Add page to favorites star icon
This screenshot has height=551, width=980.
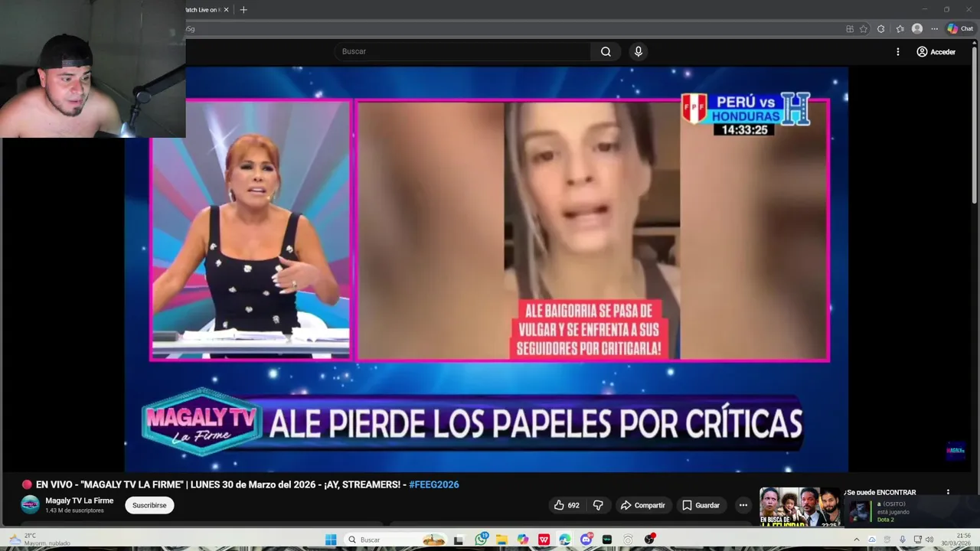click(864, 29)
